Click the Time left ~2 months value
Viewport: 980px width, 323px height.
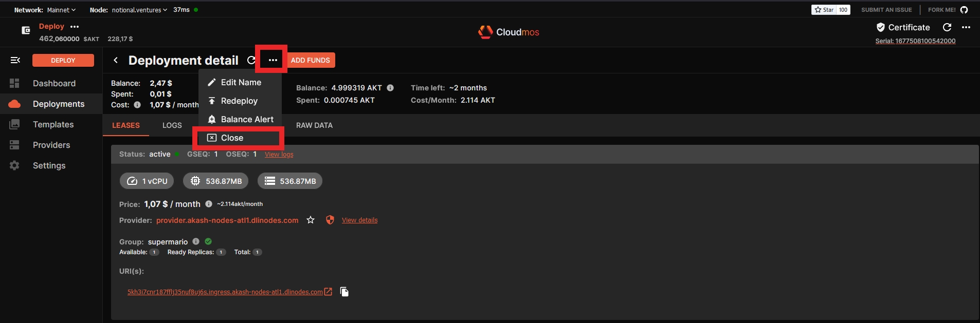(x=468, y=88)
